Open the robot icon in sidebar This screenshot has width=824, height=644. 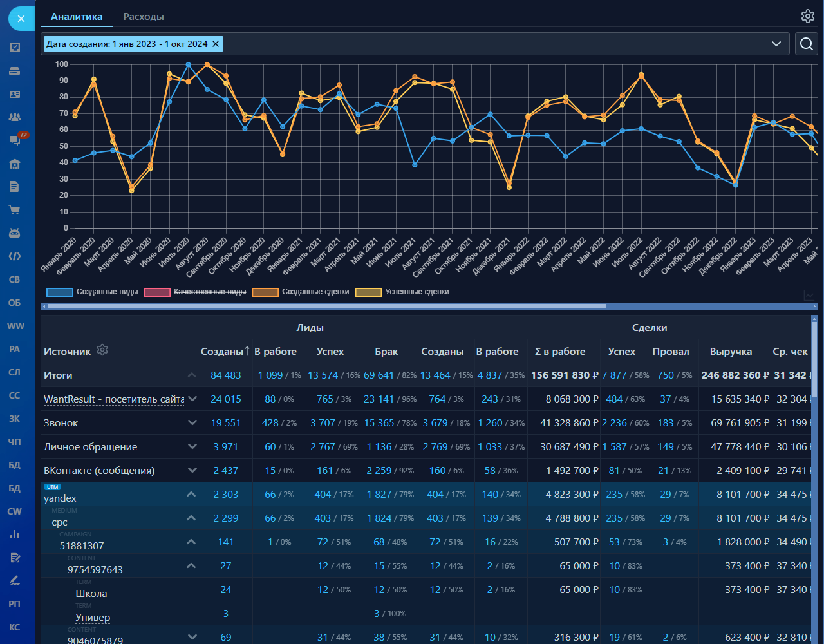coord(15,232)
